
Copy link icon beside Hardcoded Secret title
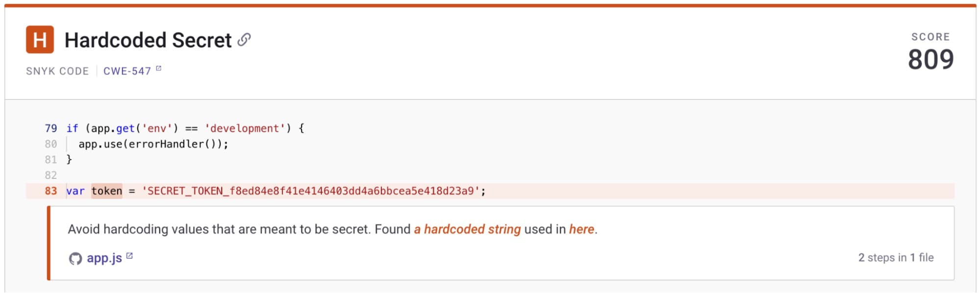click(244, 40)
